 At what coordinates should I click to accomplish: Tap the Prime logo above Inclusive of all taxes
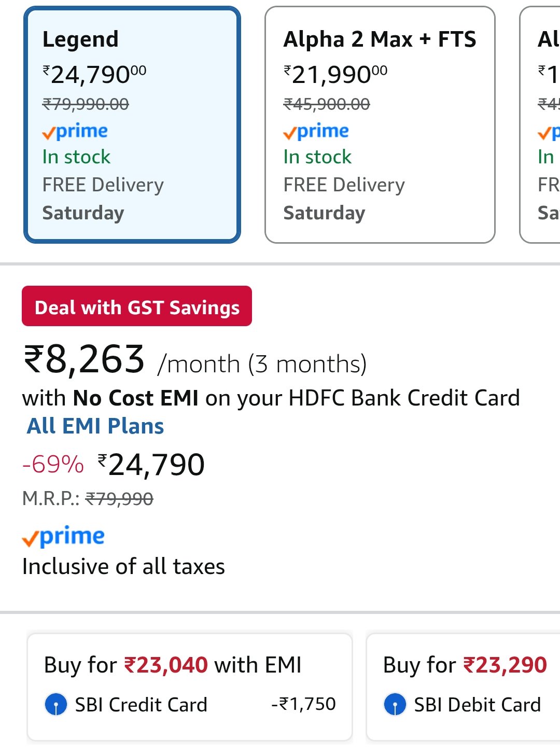(x=63, y=537)
